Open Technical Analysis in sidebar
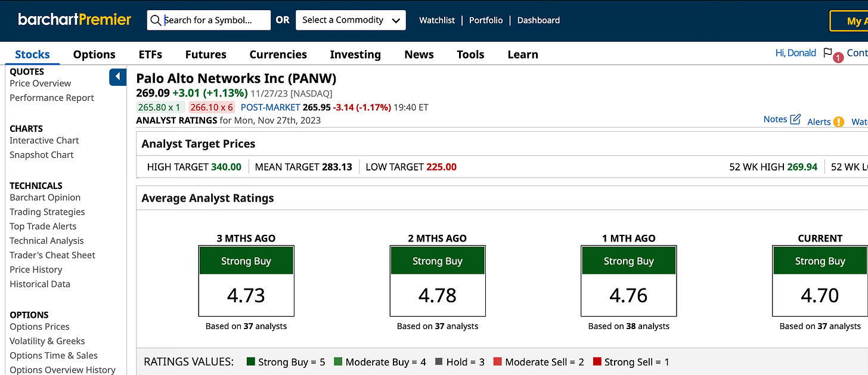 pos(46,241)
